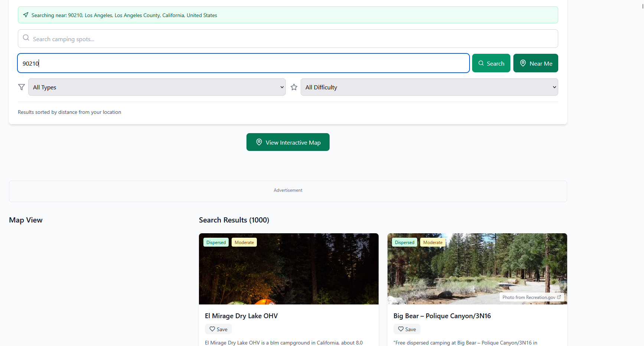
Task: Click the location arrow icon in the banner
Action: coord(26,15)
